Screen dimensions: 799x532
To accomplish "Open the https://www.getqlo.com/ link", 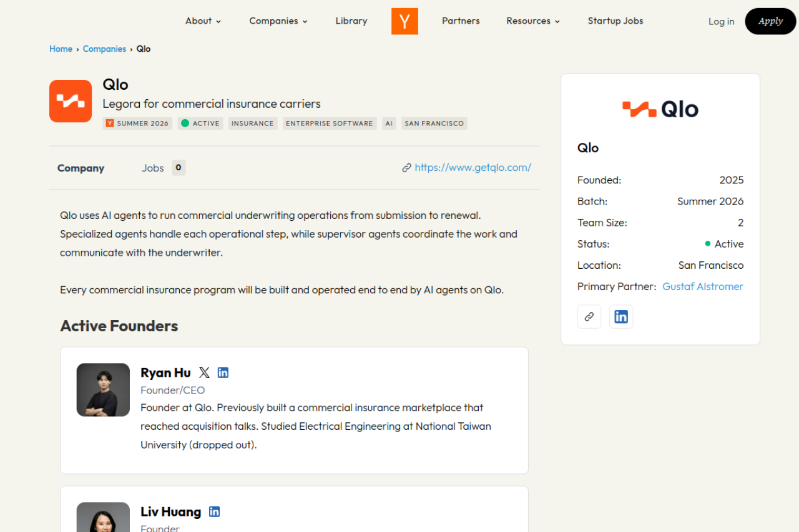I will (x=473, y=168).
